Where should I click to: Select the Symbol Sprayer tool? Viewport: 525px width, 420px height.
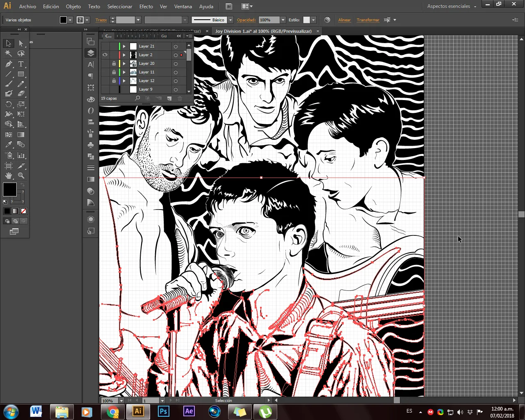pos(9,155)
